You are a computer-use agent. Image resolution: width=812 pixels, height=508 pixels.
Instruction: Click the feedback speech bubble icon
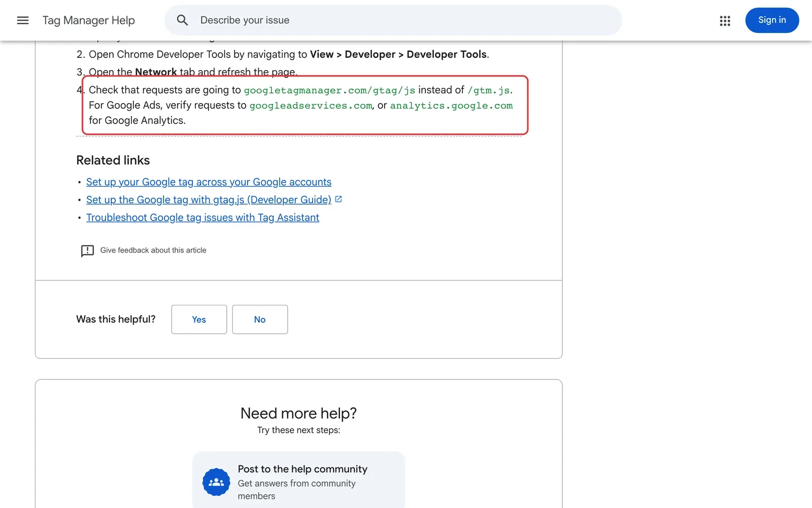[87, 250]
